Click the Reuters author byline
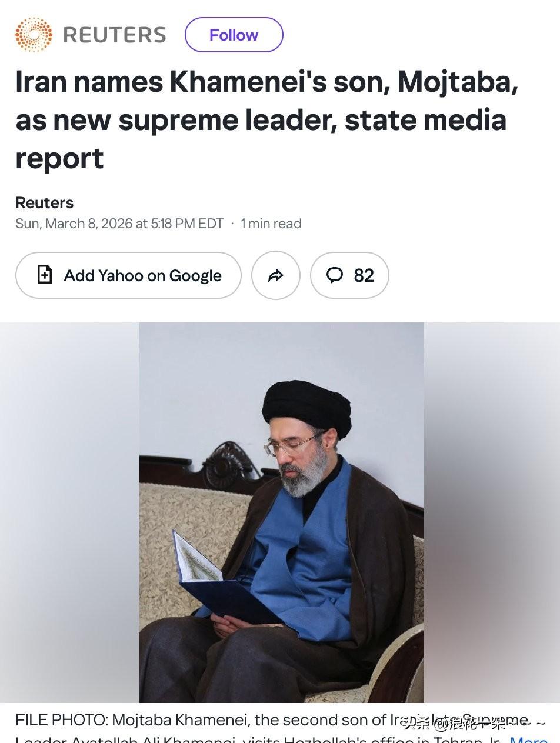 (x=45, y=202)
